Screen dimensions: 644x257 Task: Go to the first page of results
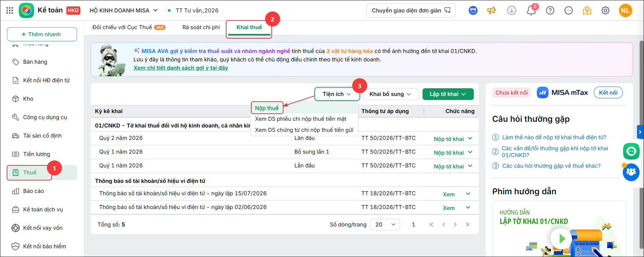point(432,224)
